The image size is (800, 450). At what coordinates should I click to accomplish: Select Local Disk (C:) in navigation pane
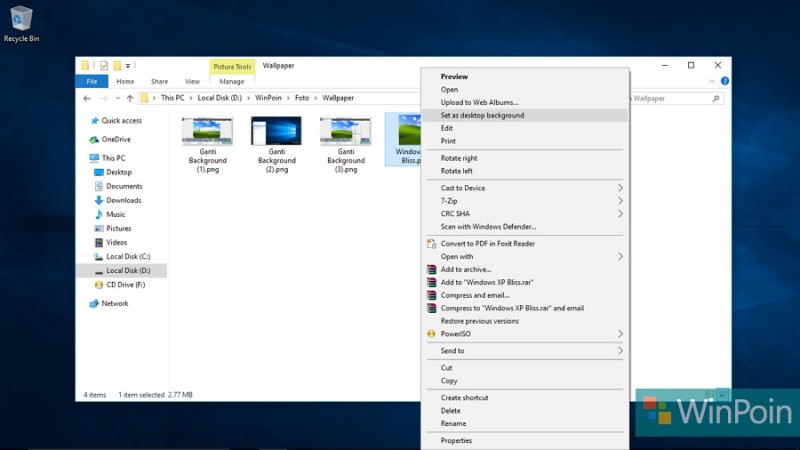click(122, 257)
